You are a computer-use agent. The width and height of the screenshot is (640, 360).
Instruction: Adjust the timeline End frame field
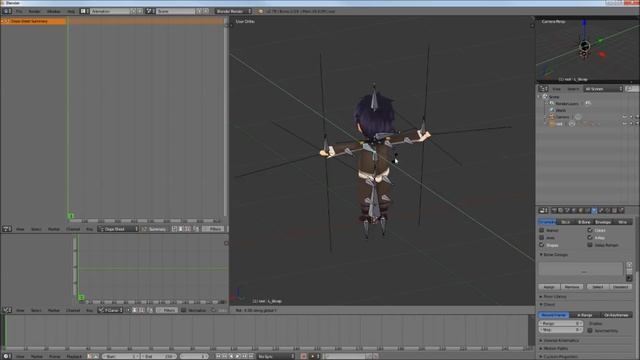158,356
